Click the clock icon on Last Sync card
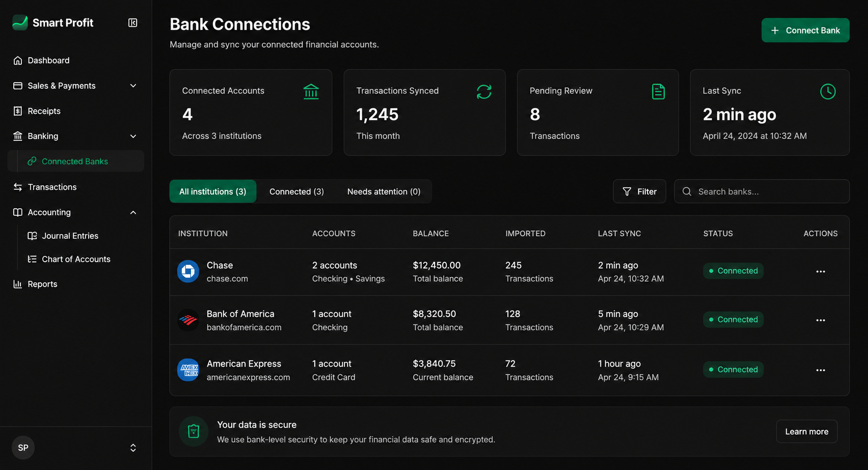The width and height of the screenshot is (868, 470). (828, 92)
